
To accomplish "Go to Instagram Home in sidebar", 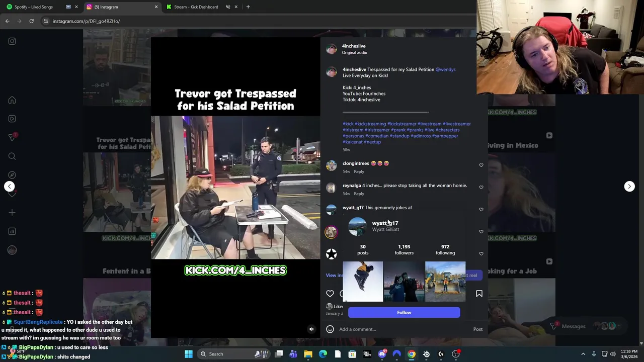I will coord(12,100).
